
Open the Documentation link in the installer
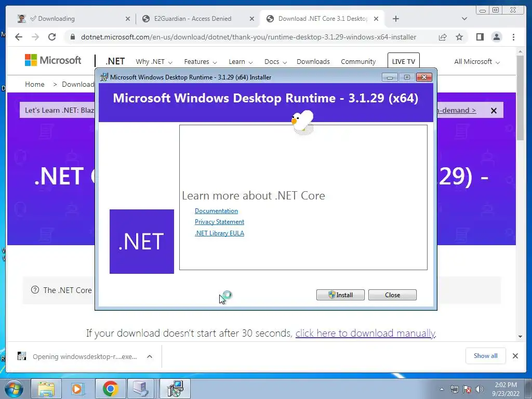[x=216, y=211]
